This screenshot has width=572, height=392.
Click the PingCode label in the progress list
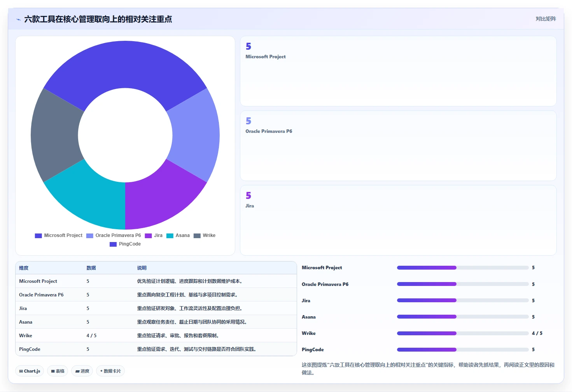[313, 350]
